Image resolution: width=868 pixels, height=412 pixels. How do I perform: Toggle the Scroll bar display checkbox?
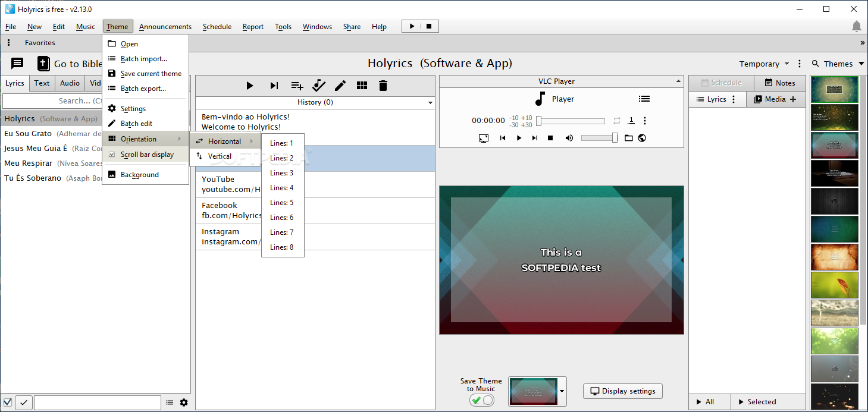[x=111, y=155]
